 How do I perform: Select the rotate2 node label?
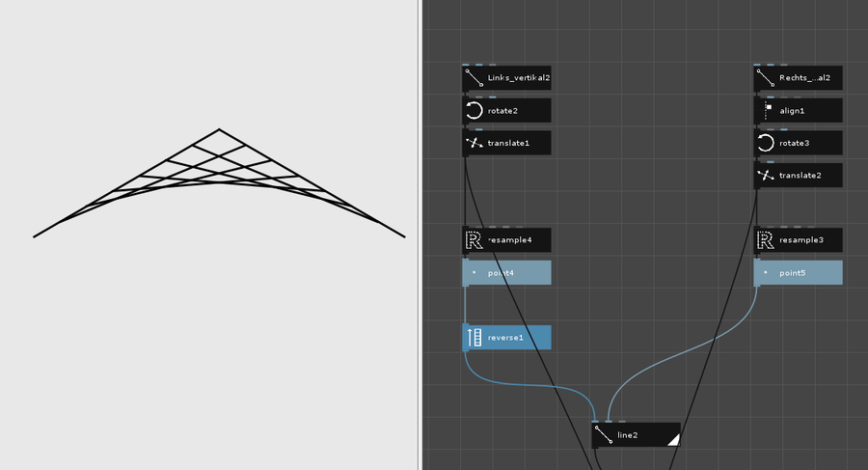[502, 111]
